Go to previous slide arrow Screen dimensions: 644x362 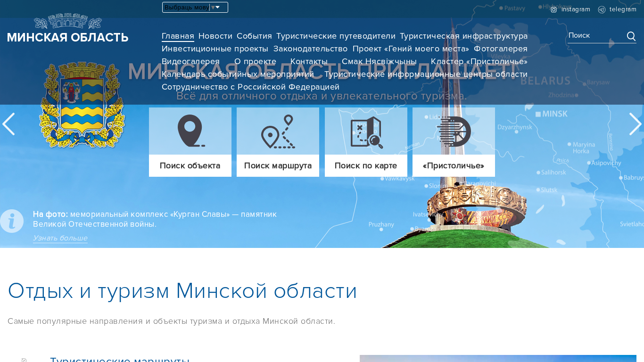tap(8, 124)
